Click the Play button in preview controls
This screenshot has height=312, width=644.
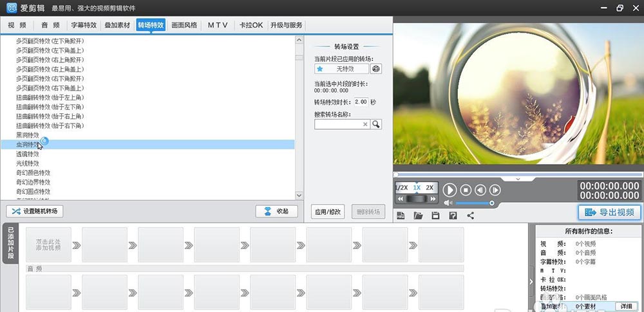450,190
